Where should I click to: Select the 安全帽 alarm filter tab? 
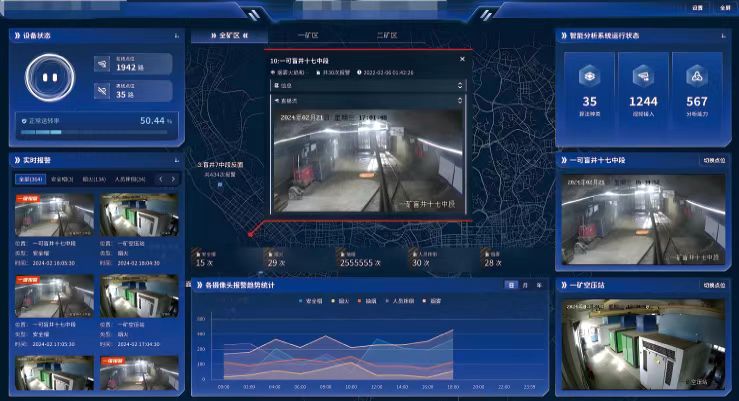tap(62, 179)
